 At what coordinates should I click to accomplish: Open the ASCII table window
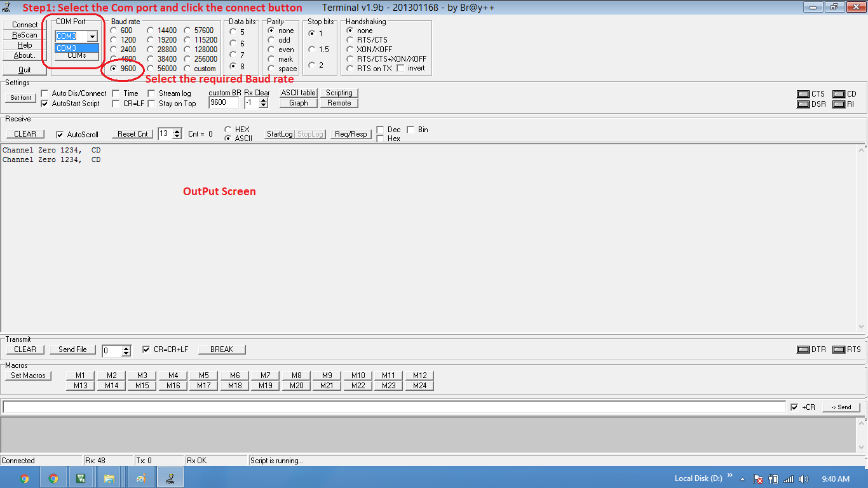(298, 93)
